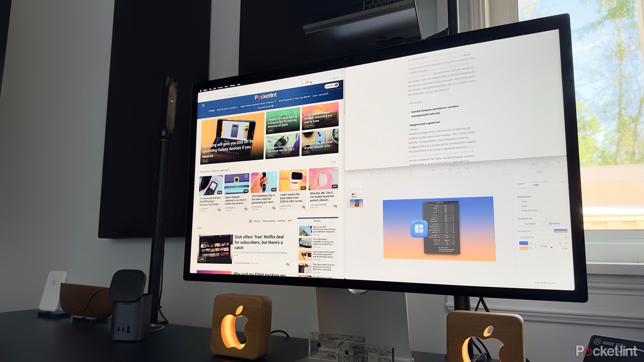The width and height of the screenshot is (644, 362).
Task: Click the presentation slide thumbnail in panel
Action: [356, 204]
